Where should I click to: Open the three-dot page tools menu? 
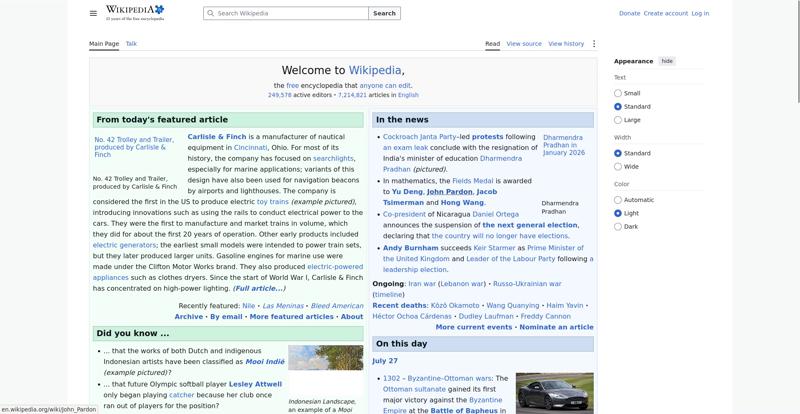[593, 44]
